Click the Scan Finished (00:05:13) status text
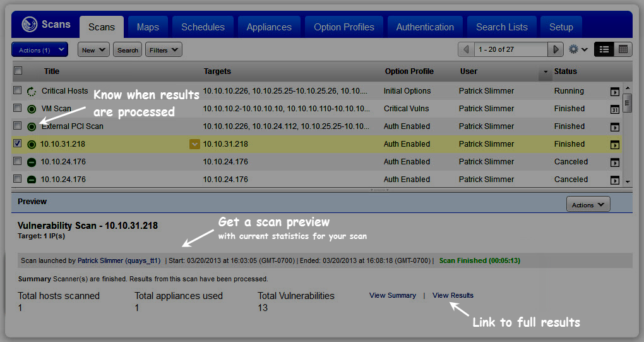The image size is (644, 342). click(x=480, y=260)
